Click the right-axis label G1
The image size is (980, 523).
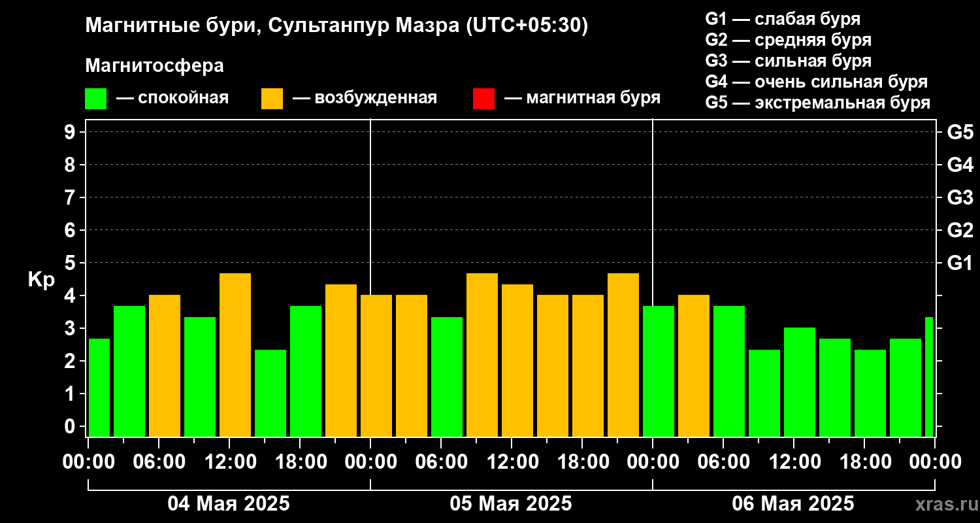pos(960,263)
